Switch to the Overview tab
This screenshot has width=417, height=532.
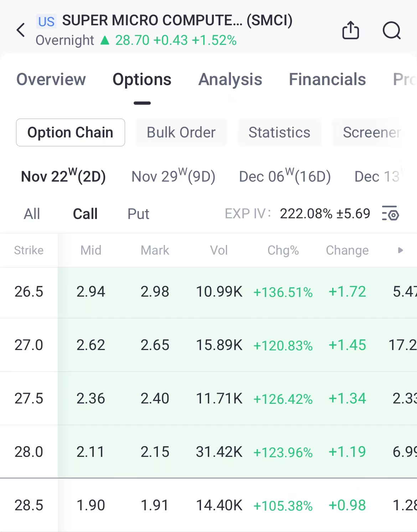pyautogui.click(x=51, y=79)
